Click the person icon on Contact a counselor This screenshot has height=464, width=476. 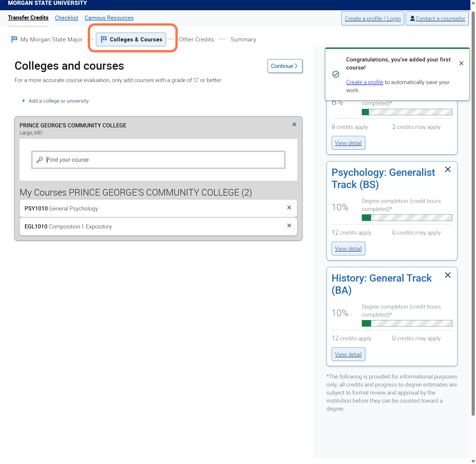[x=412, y=18]
